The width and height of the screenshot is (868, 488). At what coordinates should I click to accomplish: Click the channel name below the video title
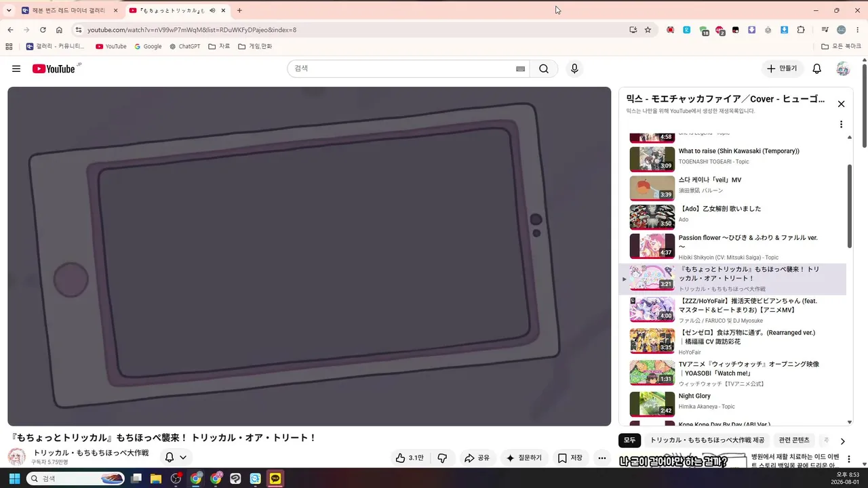coord(91,453)
